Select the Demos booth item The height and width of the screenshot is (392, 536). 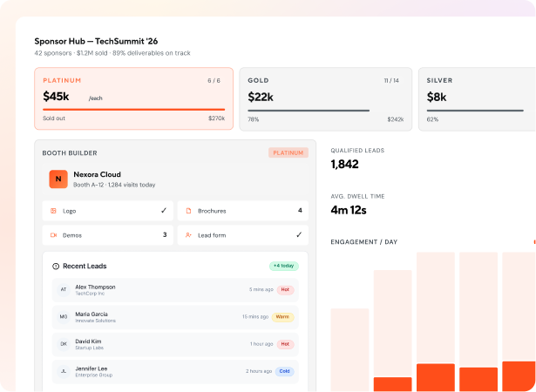coord(108,235)
